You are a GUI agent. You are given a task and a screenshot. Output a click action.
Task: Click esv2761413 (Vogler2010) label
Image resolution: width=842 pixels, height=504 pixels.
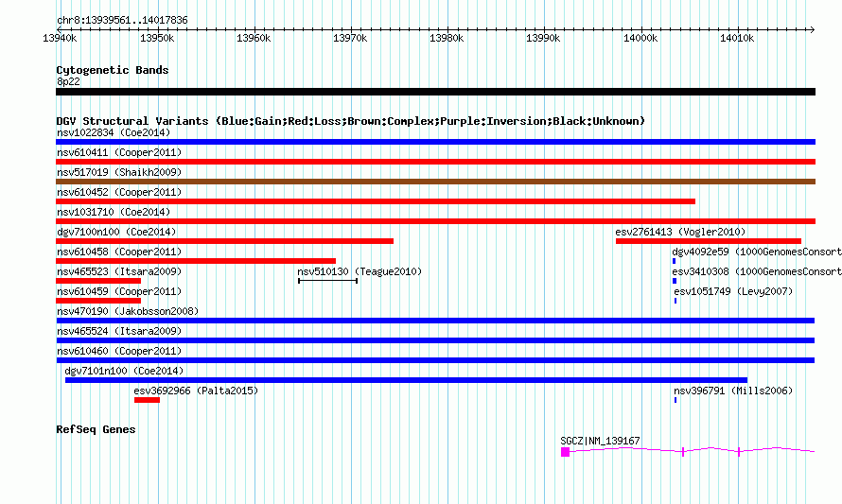[680, 232]
